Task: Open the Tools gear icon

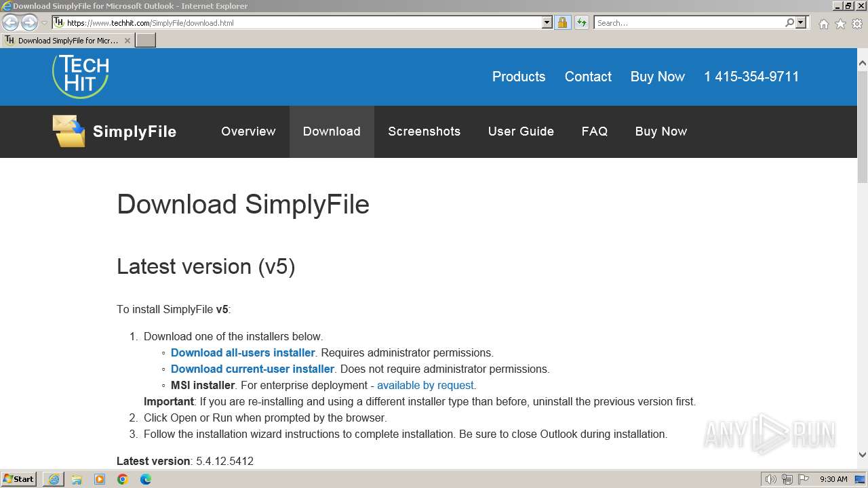Action: pyautogui.click(x=856, y=24)
